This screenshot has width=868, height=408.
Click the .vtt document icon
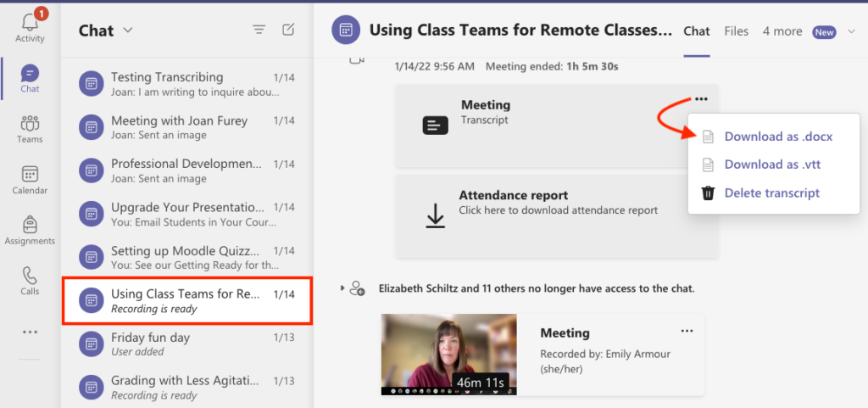pos(708,165)
